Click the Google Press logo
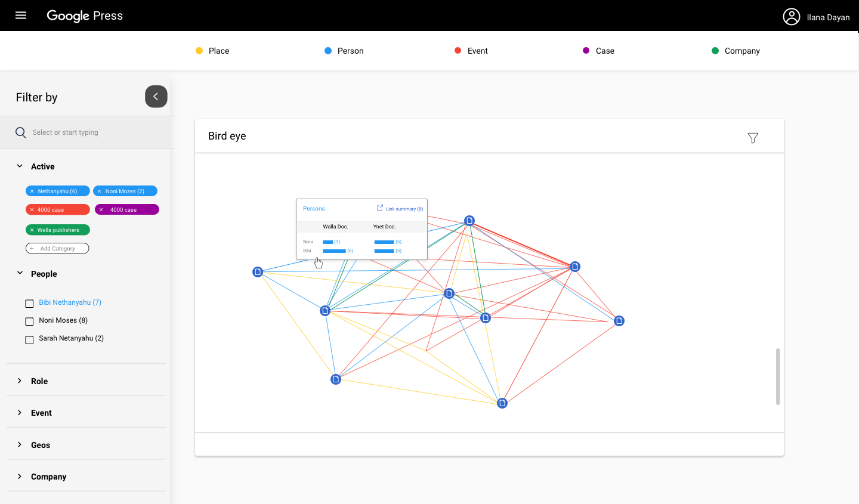This screenshot has width=859, height=504. 85,16
